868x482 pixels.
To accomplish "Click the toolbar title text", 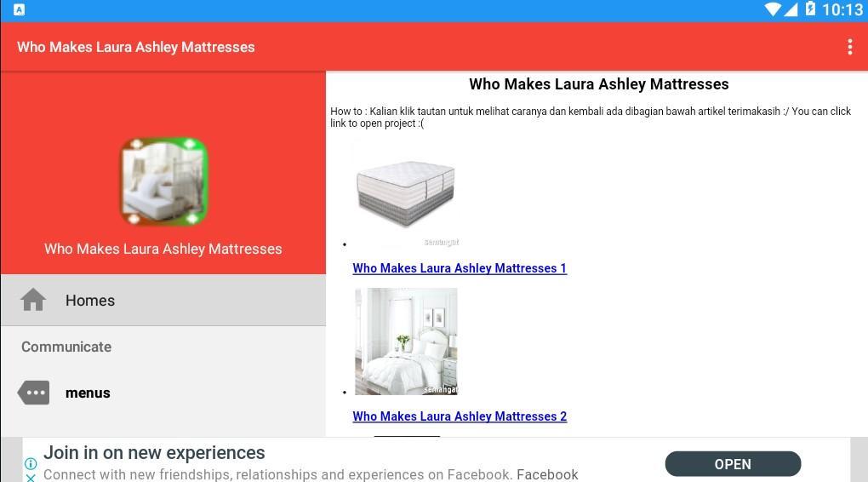I will (x=135, y=47).
